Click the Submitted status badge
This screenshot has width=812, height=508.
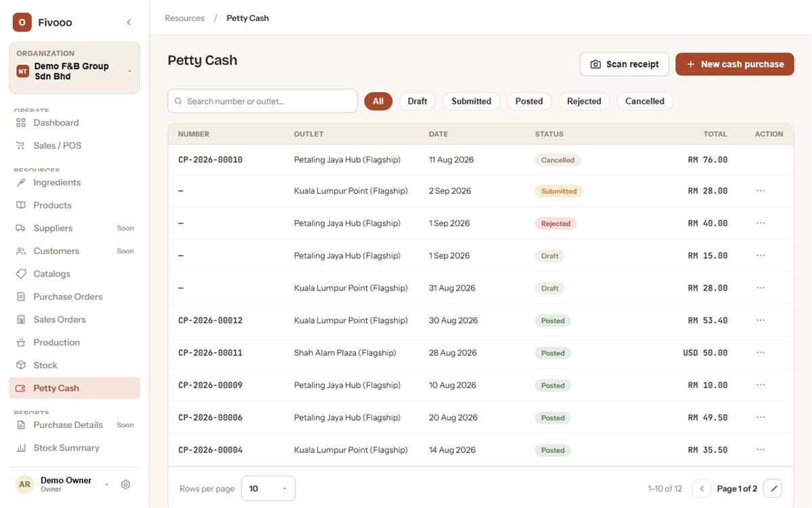point(559,191)
